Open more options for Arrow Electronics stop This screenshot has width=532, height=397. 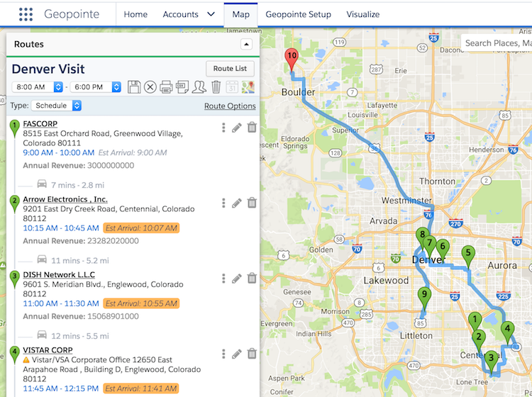[x=223, y=203]
